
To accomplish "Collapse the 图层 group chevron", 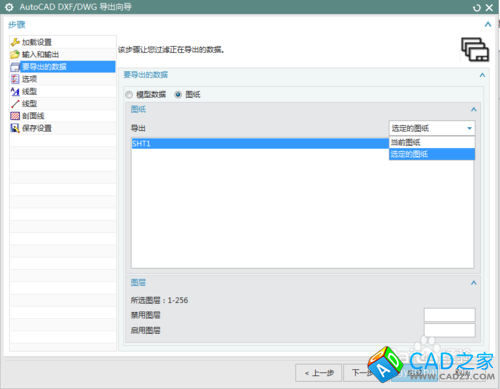I will 474,283.
